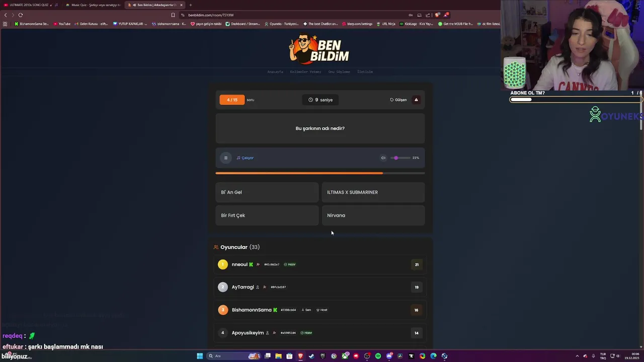
Task: Open the Brave Shields icon
Action: click(437, 15)
